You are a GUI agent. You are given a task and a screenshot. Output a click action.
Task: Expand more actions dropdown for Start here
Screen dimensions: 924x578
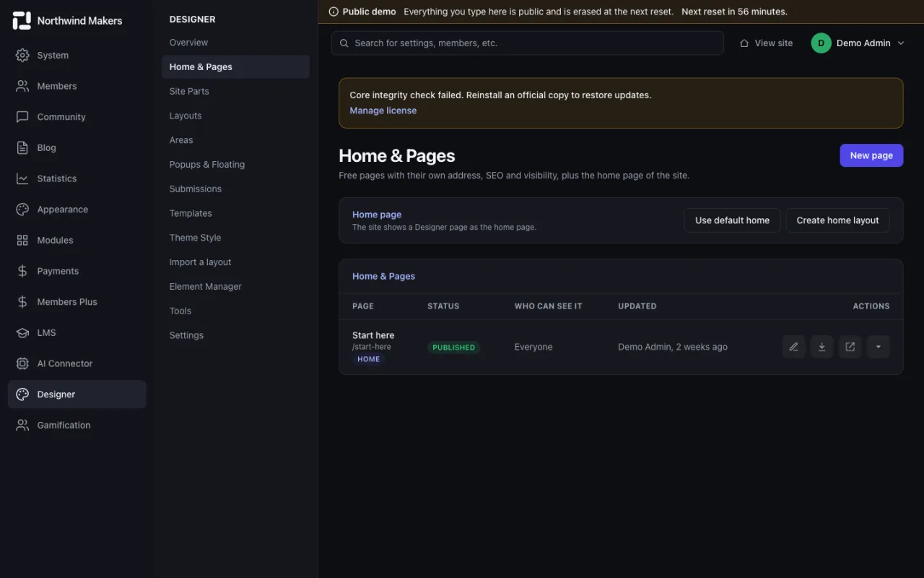tap(878, 347)
